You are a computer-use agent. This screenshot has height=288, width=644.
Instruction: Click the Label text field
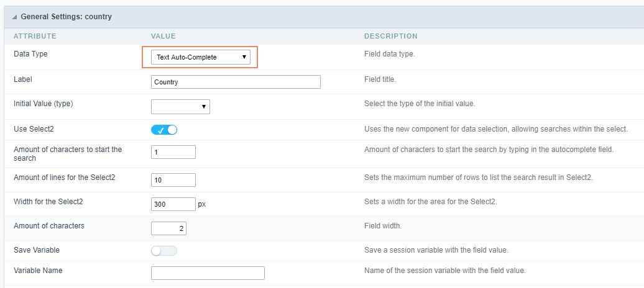tap(236, 82)
